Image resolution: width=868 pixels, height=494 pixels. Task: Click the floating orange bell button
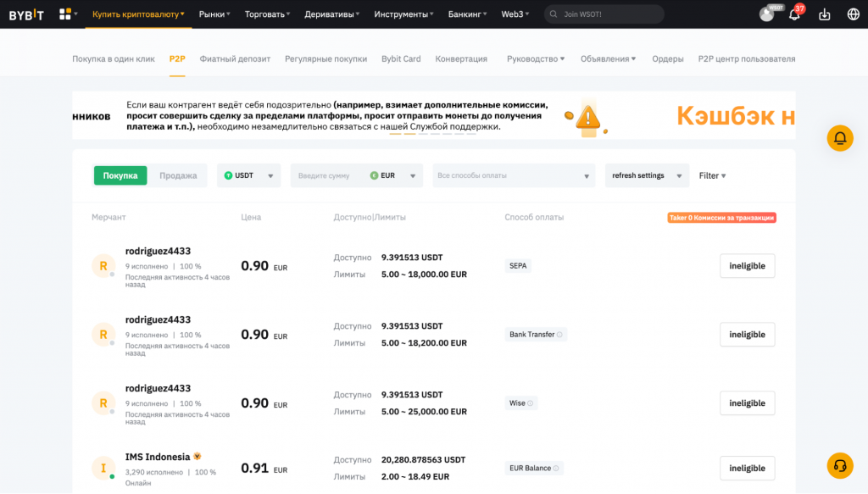840,138
